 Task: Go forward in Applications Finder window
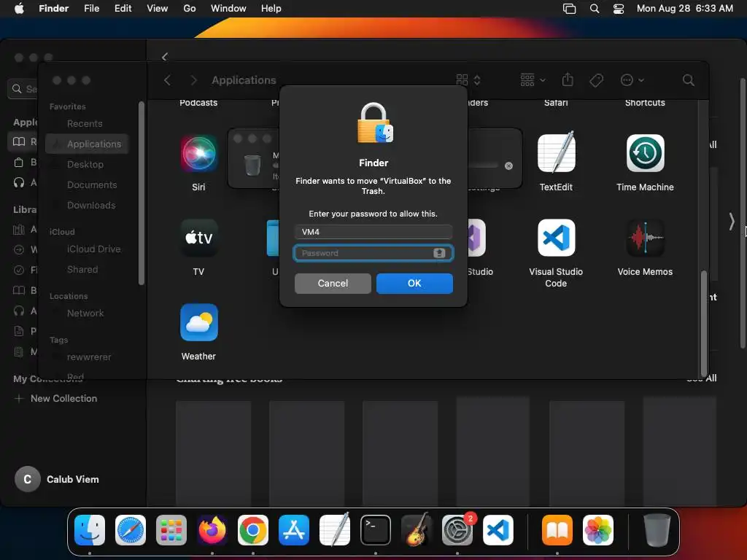(193, 80)
